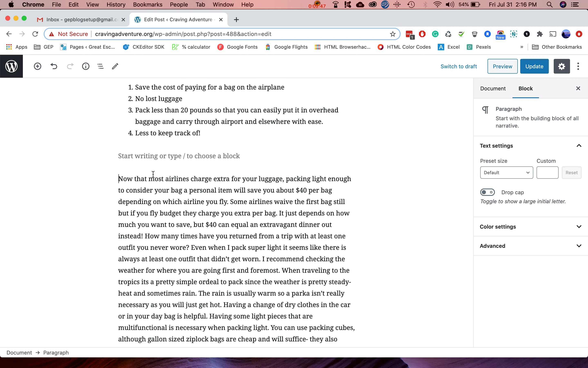Expand the Advanced section

click(531, 246)
